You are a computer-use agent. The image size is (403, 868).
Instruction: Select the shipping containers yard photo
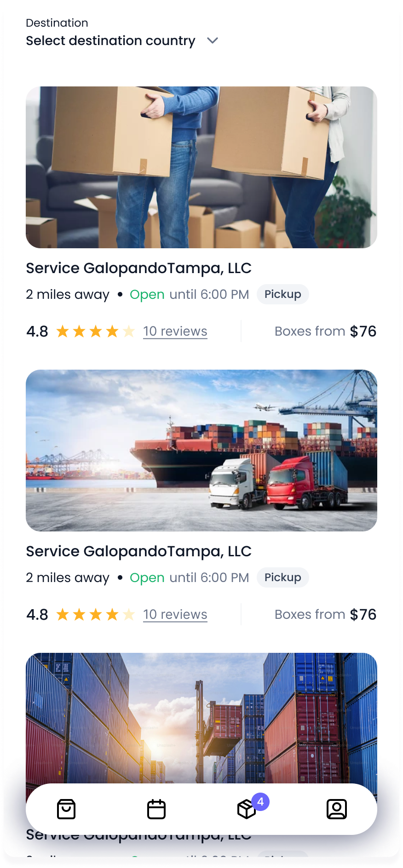(201, 717)
